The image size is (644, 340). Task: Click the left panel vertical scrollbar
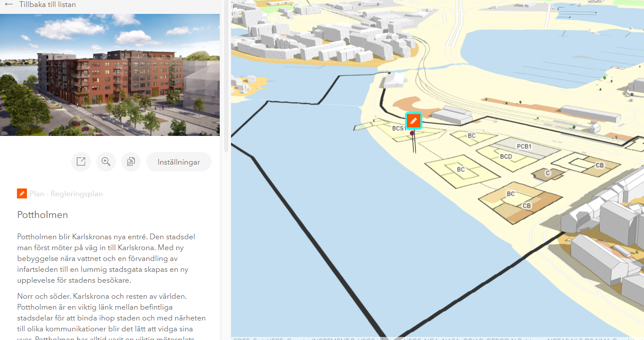[226, 76]
